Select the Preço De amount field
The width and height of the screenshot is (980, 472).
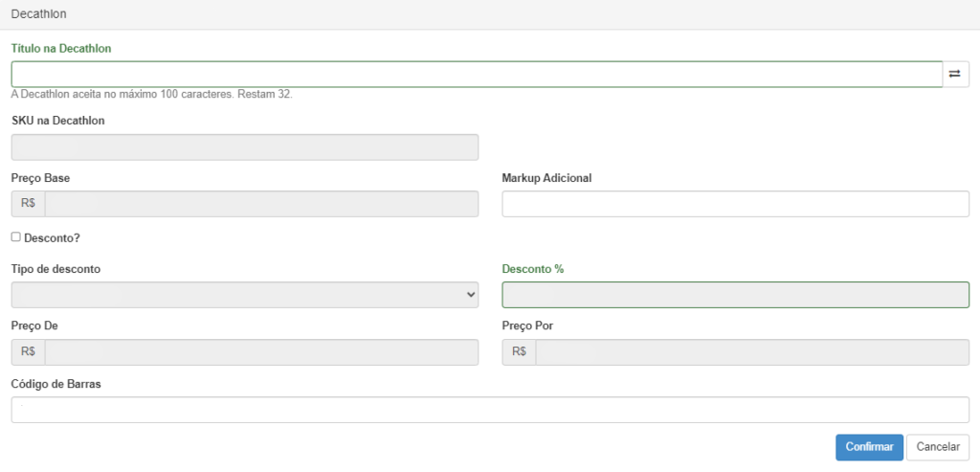(x=261, y=352)
